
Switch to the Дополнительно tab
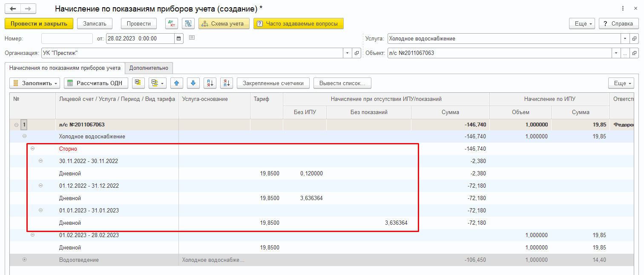click(149, 68)
